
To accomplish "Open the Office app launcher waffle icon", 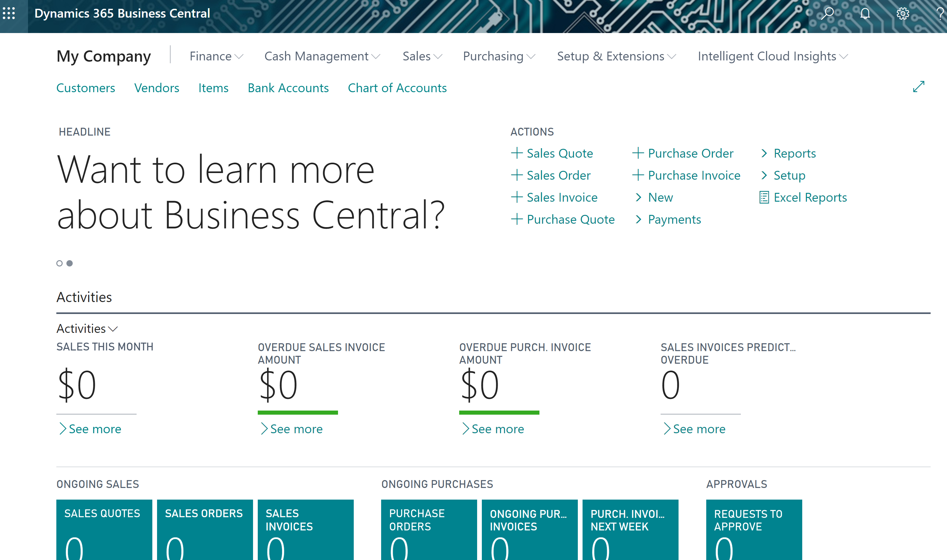I will coord(9,13).
